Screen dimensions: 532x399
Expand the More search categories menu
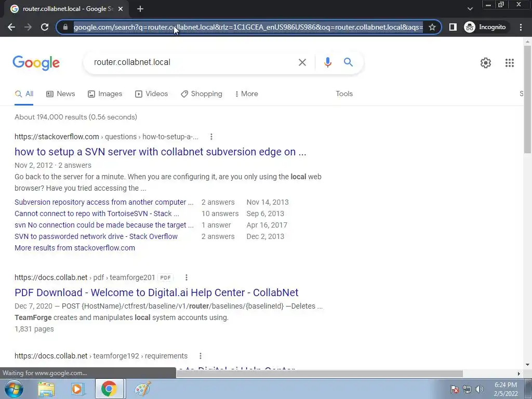click(x=247, y=94)
